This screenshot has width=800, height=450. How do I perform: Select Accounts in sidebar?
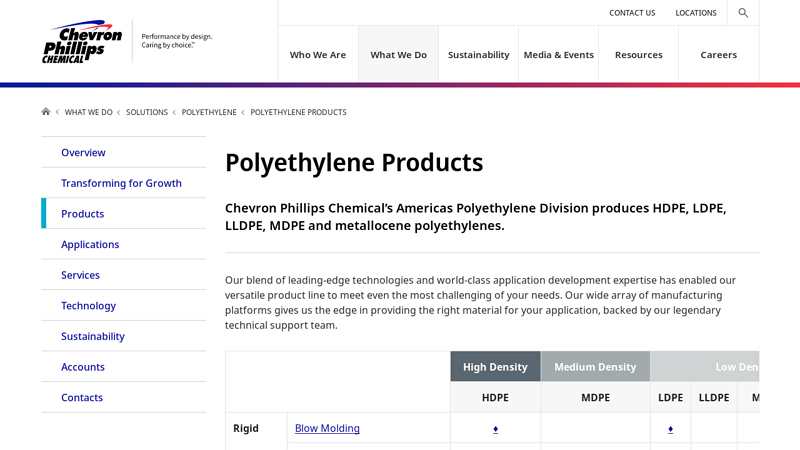[x=123, y=367]
